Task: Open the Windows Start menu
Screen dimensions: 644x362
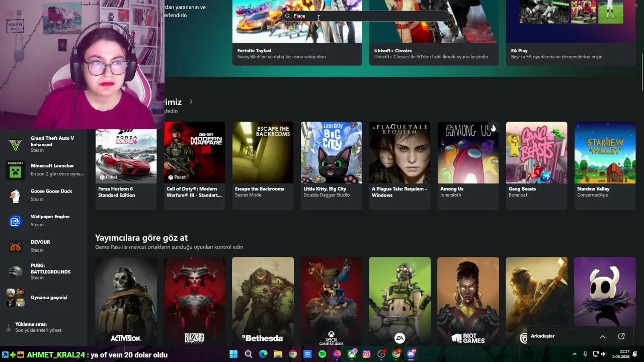Action: click(233, 354)
